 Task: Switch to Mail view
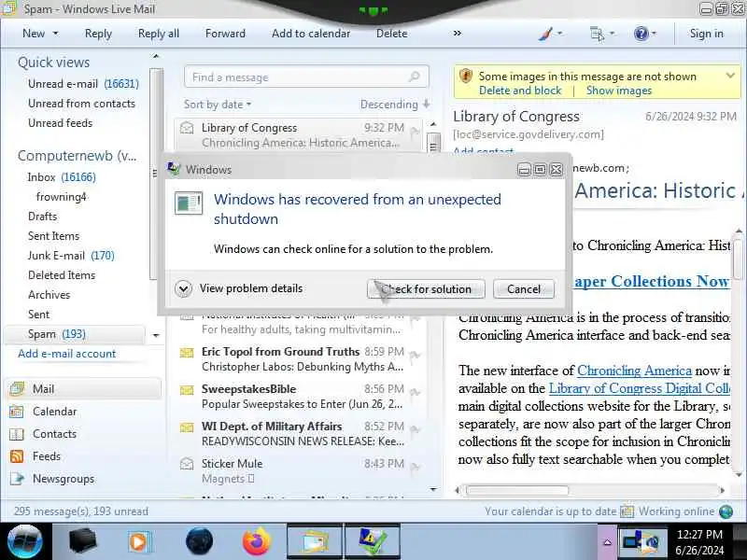pyautogui.click(x=84, y=389)
